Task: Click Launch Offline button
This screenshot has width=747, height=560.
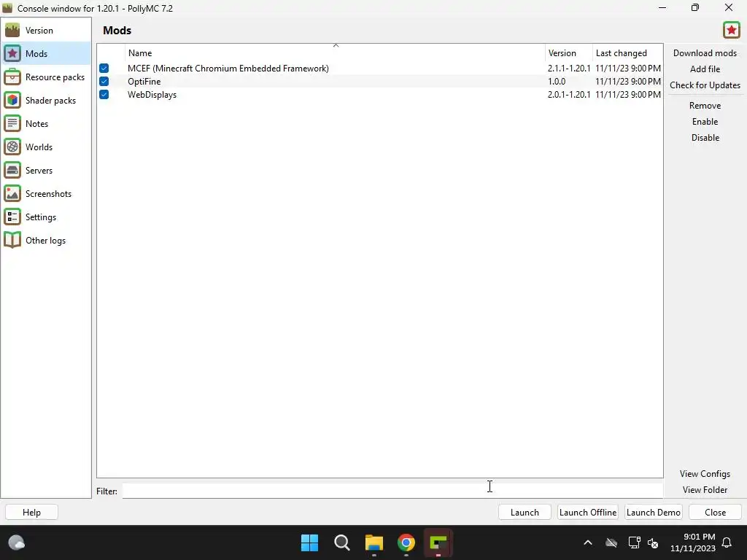Action: tap(588, 513)
